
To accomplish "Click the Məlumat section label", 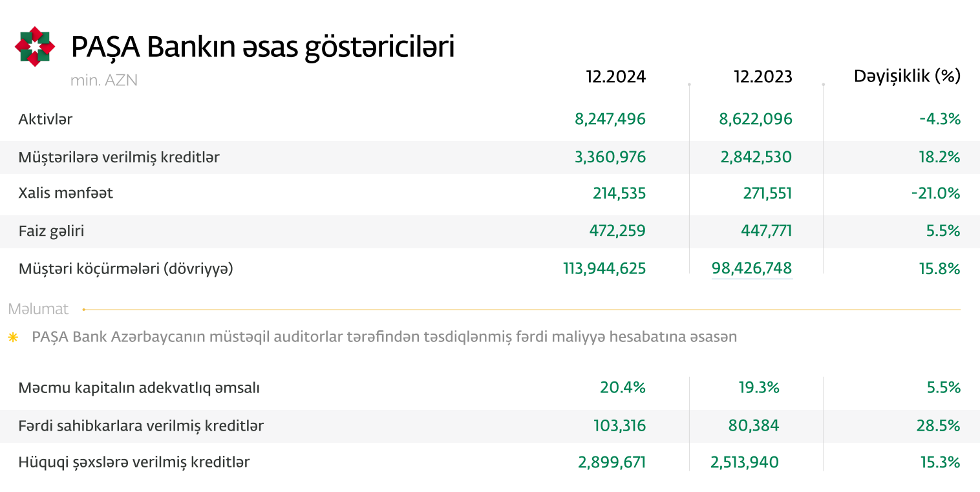I will [38, 309].
